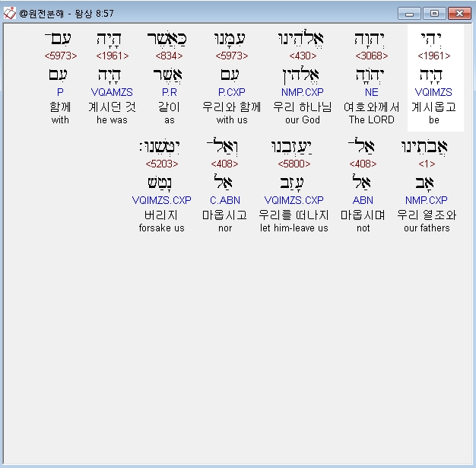Select Hebrew lemma above parsing code NE
Image resolution: width=476 pixels, height=468 pixels.
point(370,75)
